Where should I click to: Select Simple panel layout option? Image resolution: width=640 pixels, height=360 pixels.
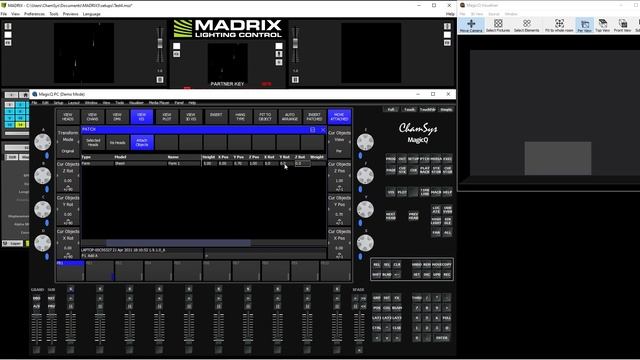pyautogui.click(x=446, y=109)
